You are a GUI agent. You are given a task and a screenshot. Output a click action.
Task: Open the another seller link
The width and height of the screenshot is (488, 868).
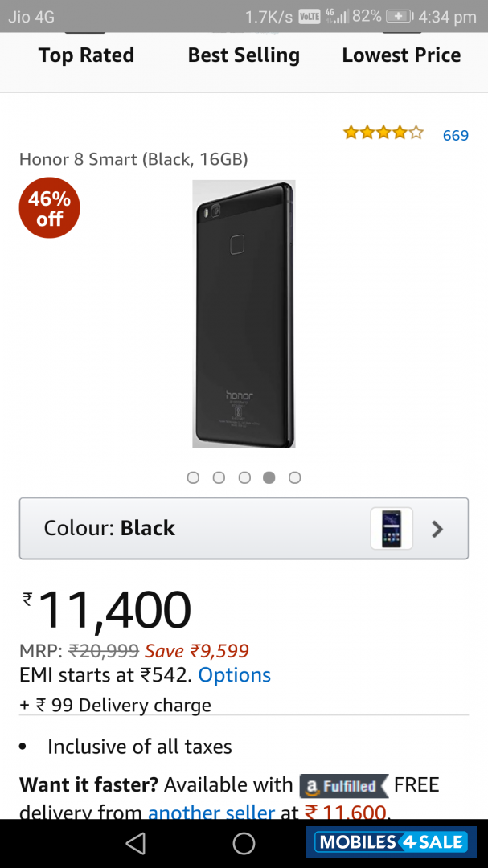pyautogui.click(x=211, y=813)
